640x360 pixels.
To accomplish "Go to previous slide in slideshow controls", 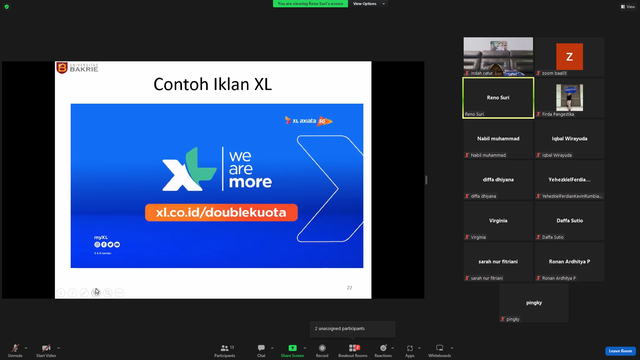I will point(61,292).
